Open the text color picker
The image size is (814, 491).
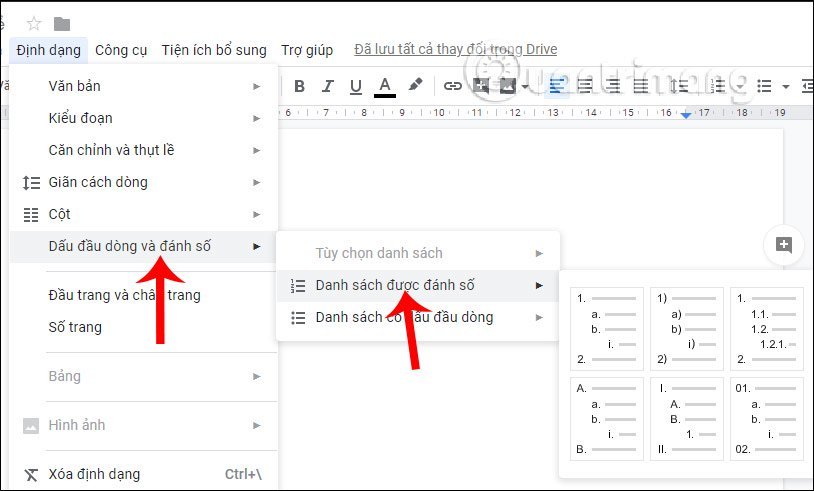click(385, 86)
